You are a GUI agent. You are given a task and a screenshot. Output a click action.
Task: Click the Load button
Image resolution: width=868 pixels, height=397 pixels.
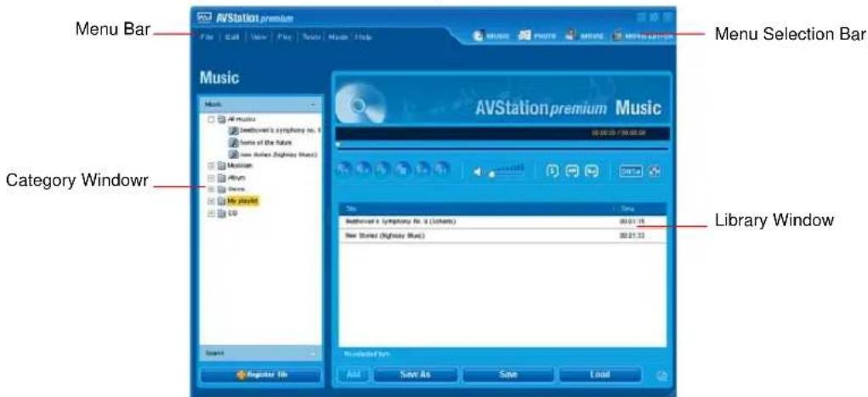click(x=599, y=375)
